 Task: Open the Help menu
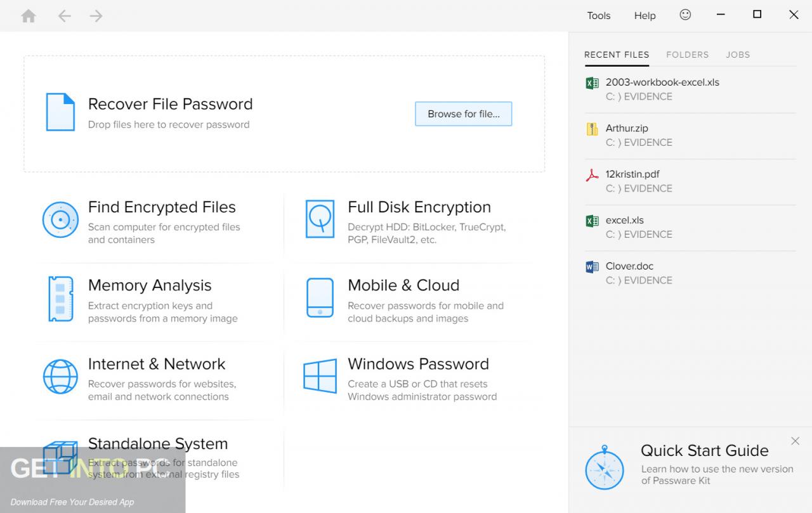[645, 16]
